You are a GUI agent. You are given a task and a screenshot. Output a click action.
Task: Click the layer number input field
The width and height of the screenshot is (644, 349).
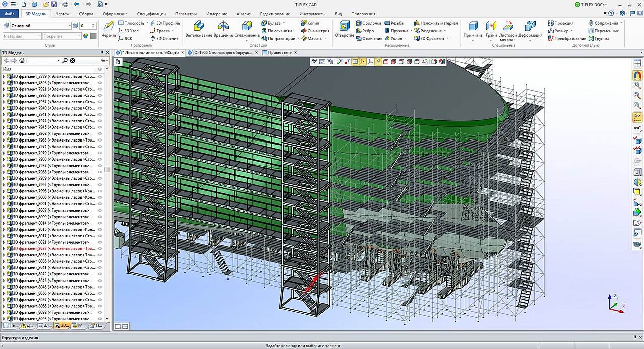pyautogui.click(x=85, y=25)
